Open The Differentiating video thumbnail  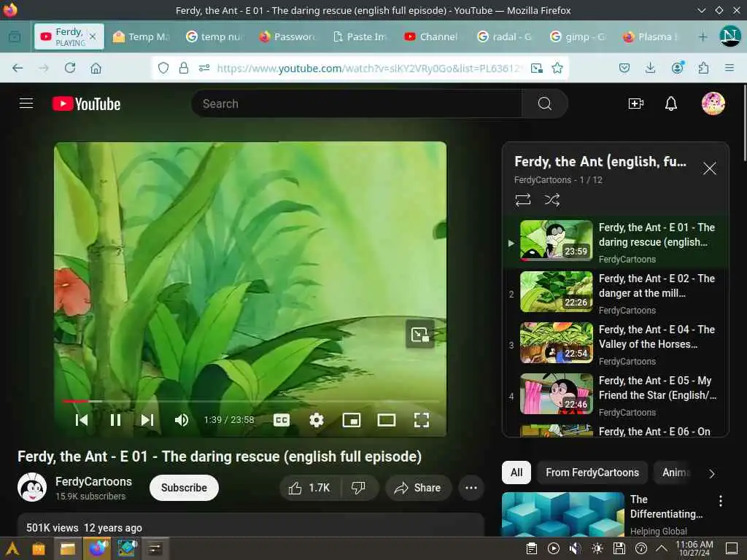562,514
